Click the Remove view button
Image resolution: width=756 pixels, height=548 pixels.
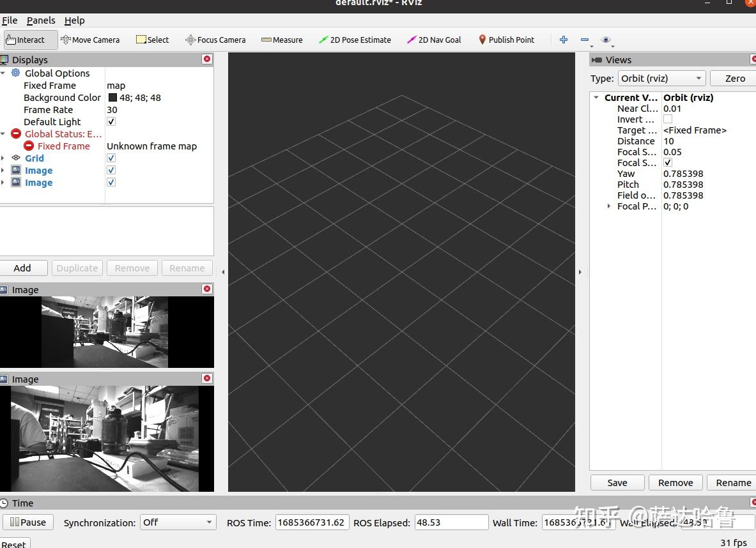pyautogui.click(x=675, y=482)
